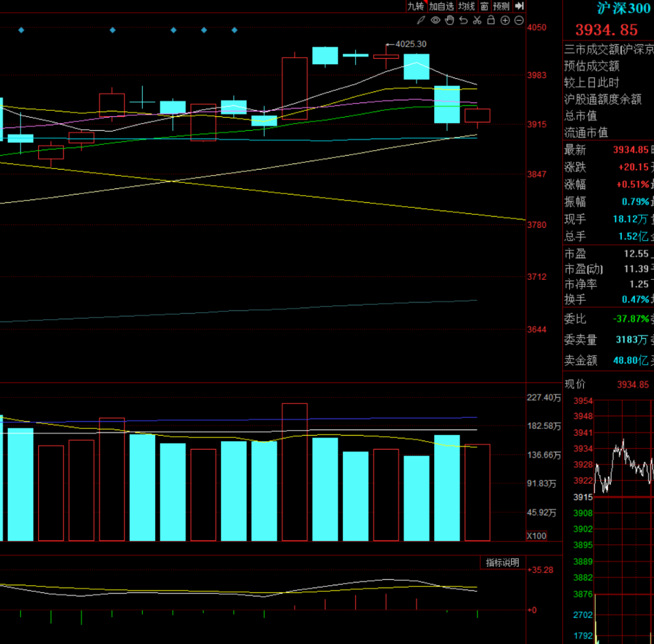This screenshot has width=654, height=644.
Task: Click the 最新 value 3934.85
Action: (x=630, y=150)
